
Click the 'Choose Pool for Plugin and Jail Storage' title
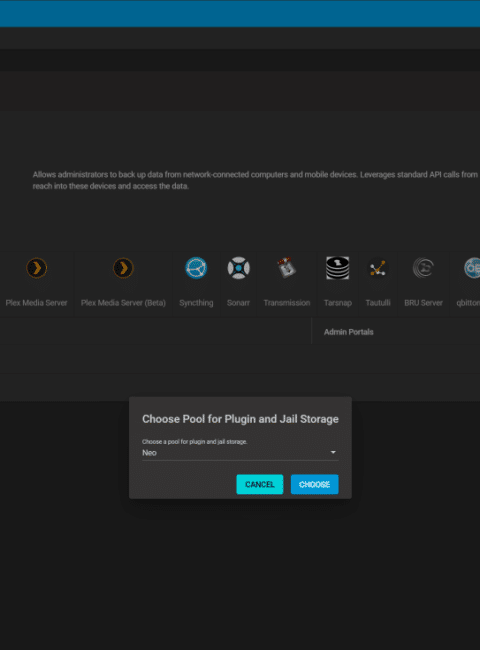(x=240, y=419)
